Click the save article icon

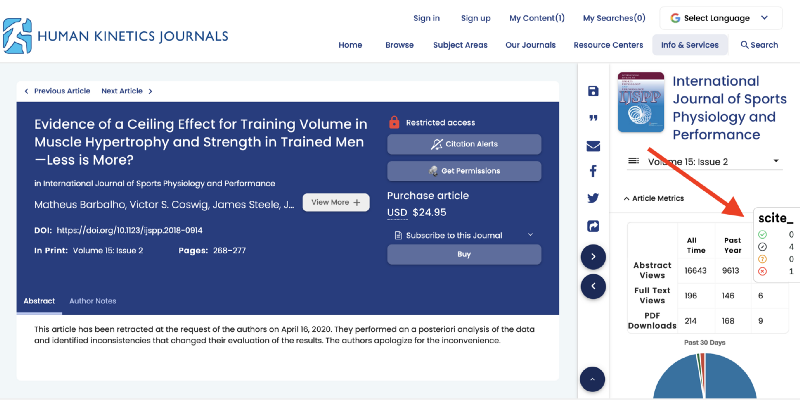(593, 91)
